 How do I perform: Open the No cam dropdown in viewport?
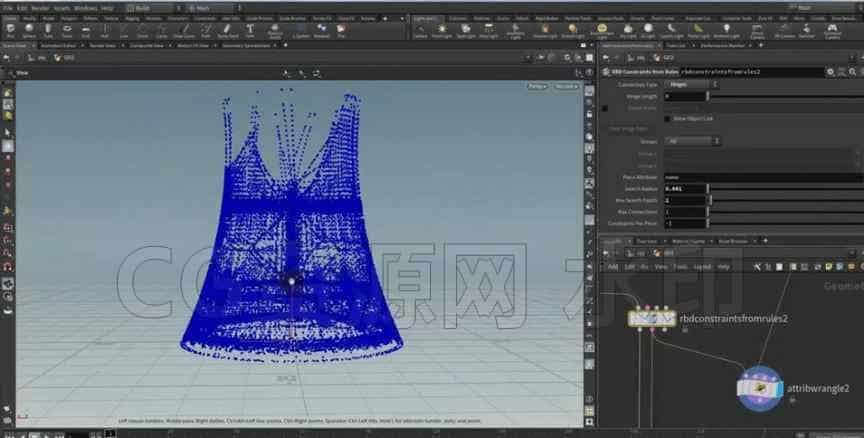565,86
